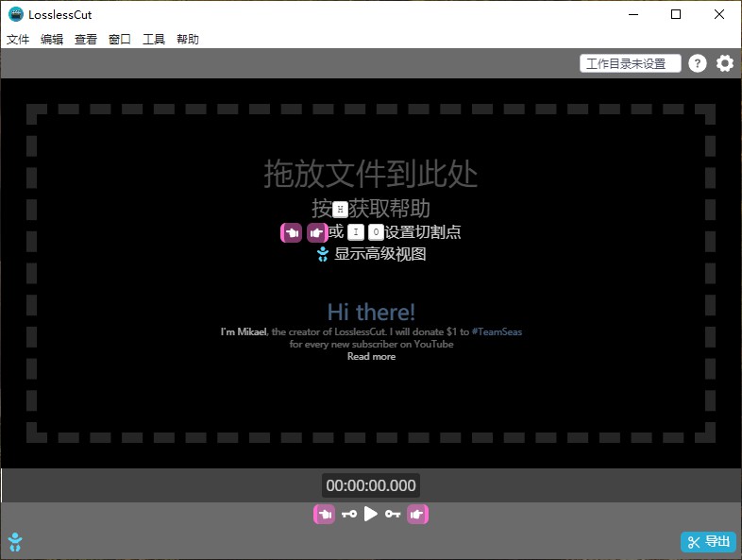
Task: Toggle advanced view with bottom-left baby icon
Action: point(15,542)
